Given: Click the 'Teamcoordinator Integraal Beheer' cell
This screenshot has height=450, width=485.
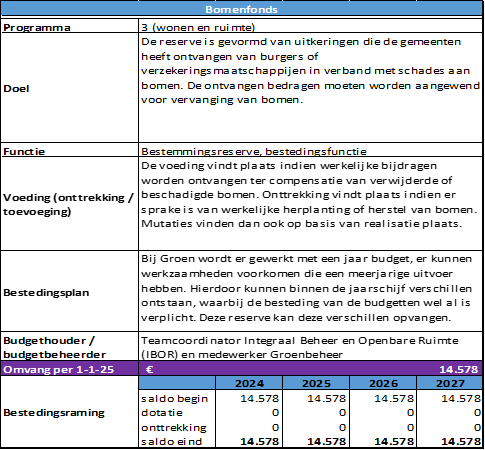Looking at the screenshot, I should point(310,346).
